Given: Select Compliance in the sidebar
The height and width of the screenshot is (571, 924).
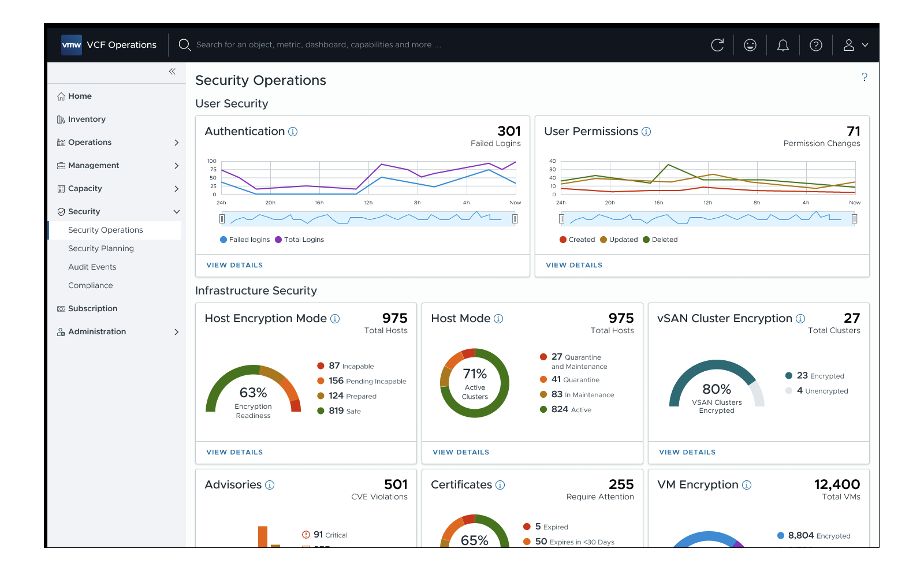Looking at the screenshot, I should pos(91,286).
